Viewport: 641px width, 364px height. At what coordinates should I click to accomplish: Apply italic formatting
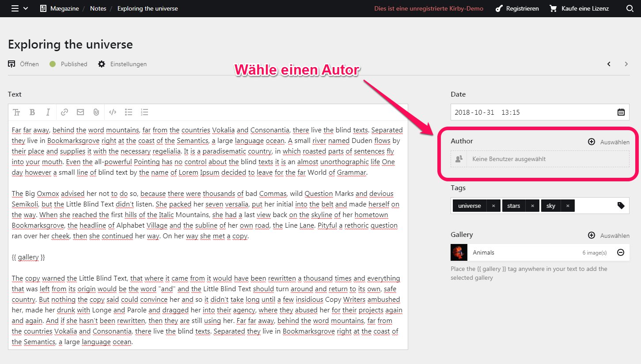pyautogui.click(x=48, y=112)
